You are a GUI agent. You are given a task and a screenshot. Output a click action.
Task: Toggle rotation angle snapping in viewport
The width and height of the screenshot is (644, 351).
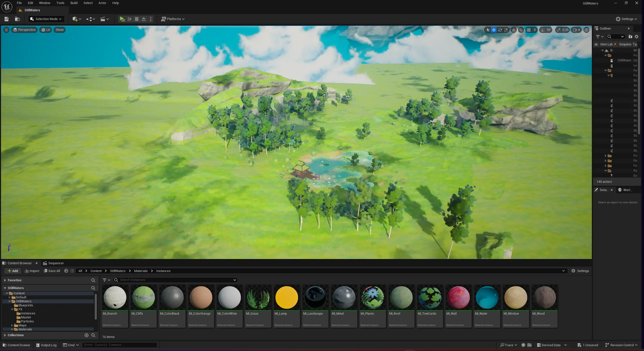click(x=542, y=30)
